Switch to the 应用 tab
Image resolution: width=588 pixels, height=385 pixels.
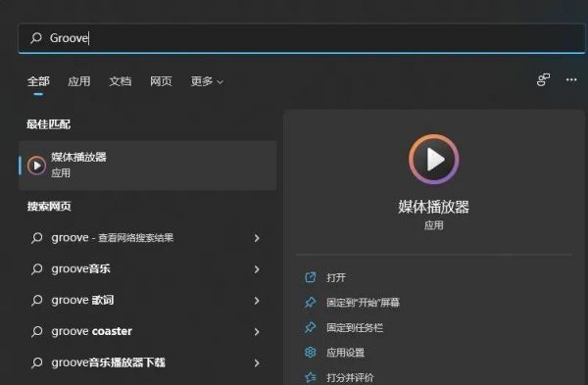tap(79, 81)
